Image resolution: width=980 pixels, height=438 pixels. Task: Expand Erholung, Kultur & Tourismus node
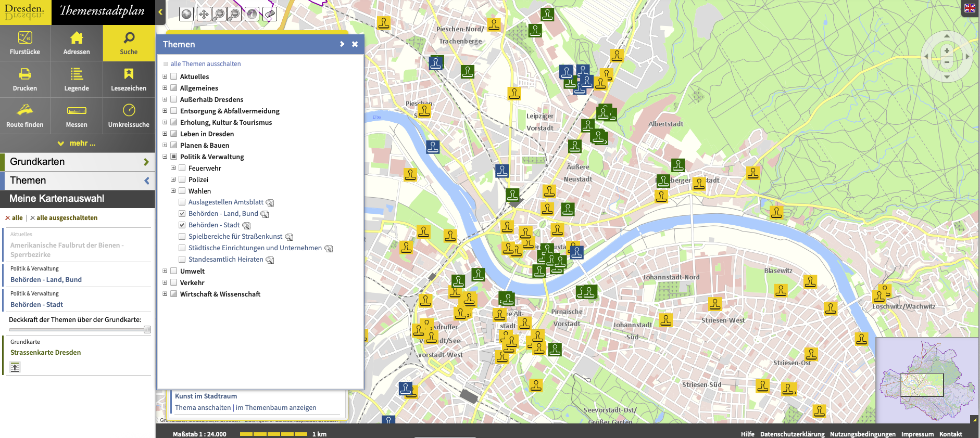click(x=165, y=122)
